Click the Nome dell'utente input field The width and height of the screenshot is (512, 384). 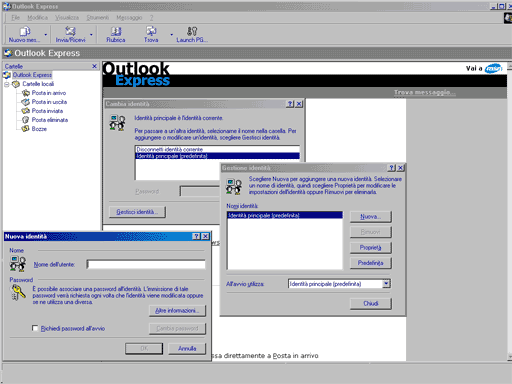coord(146,264)
